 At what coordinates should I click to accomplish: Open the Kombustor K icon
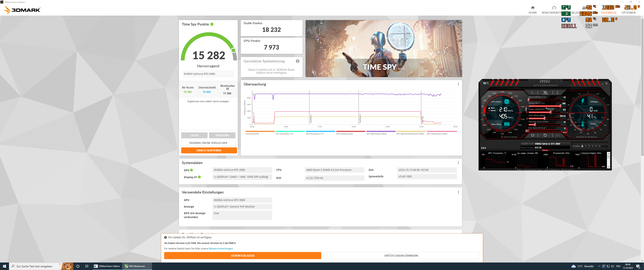pyautogui.click(x=532, y=92)
